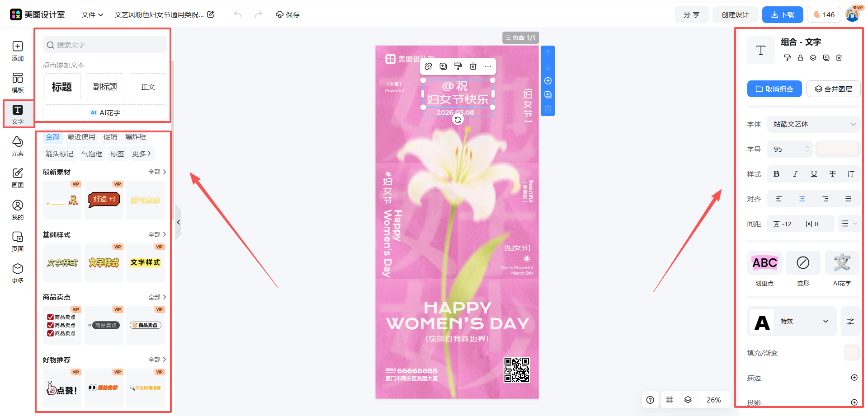Screen dimensions: 868x416
Task: Open the AI花字 effect in the right panel
Action: (841, 269)
